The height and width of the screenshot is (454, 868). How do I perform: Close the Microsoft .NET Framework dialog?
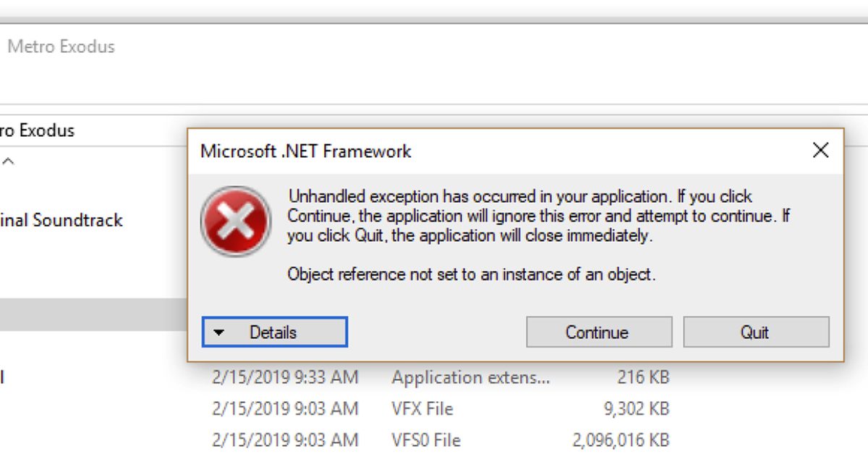pos(820,151)
